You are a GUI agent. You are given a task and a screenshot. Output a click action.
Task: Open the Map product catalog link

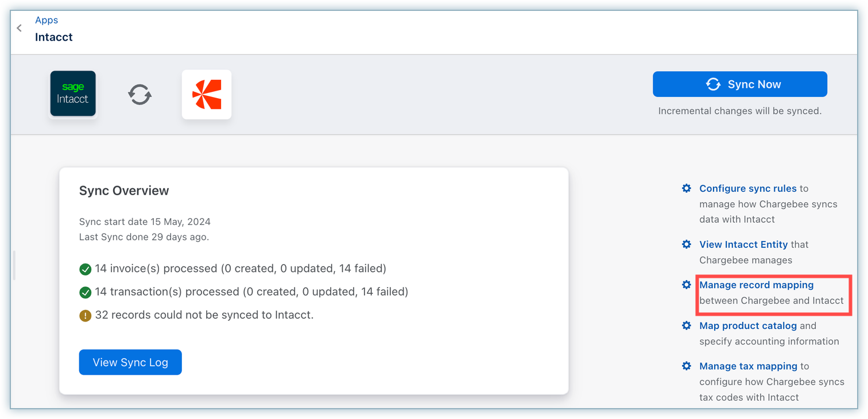click(747, 325)
